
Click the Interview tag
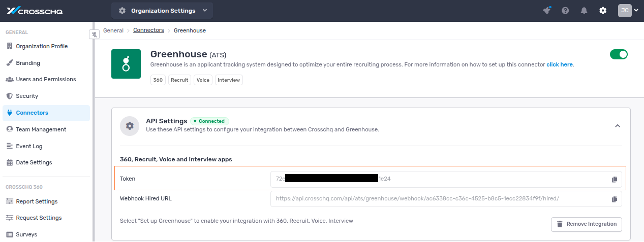pyautogui.click(x=229, y=80)
